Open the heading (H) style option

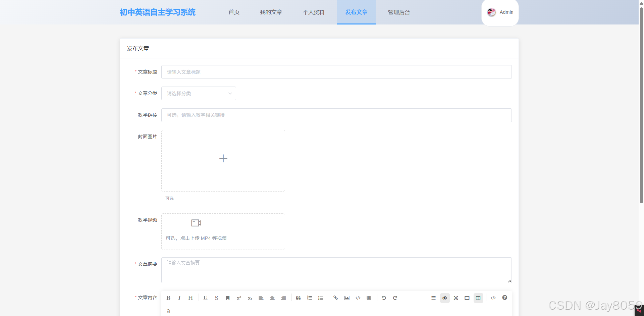click(x=191, y=298)
